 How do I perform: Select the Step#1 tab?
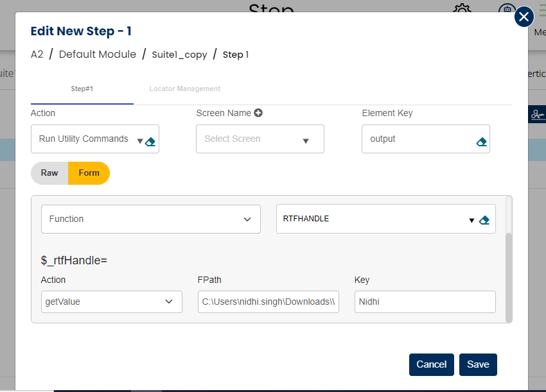[x=82, y=89]
